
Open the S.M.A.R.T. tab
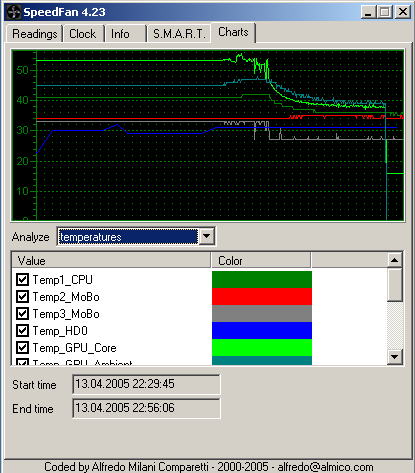tap(179, 34)
